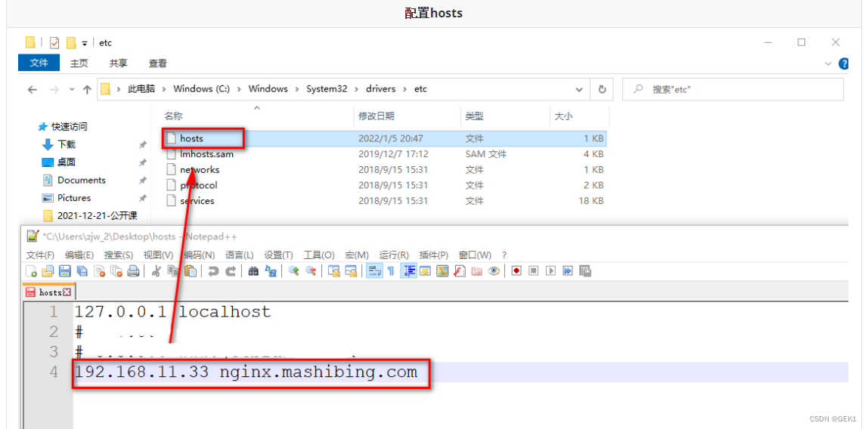Click the Close All documents toolbar icon
The width and height of the screenshot is (868, 429).
pyautogui.click(x=116, y=271)
